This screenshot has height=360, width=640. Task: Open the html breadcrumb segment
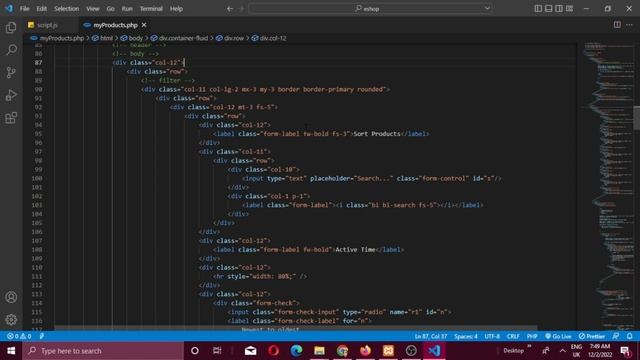(x=102, y=38)
